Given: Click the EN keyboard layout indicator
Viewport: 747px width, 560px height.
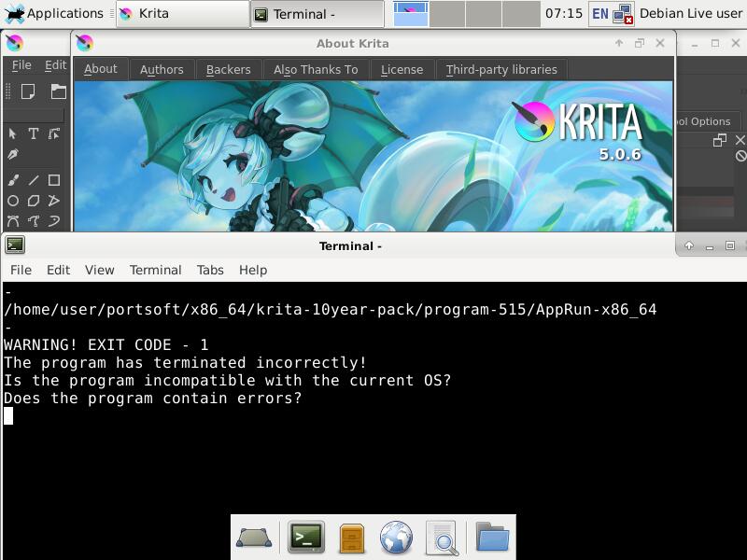Looking at the screenshot, I should (599, 14).
